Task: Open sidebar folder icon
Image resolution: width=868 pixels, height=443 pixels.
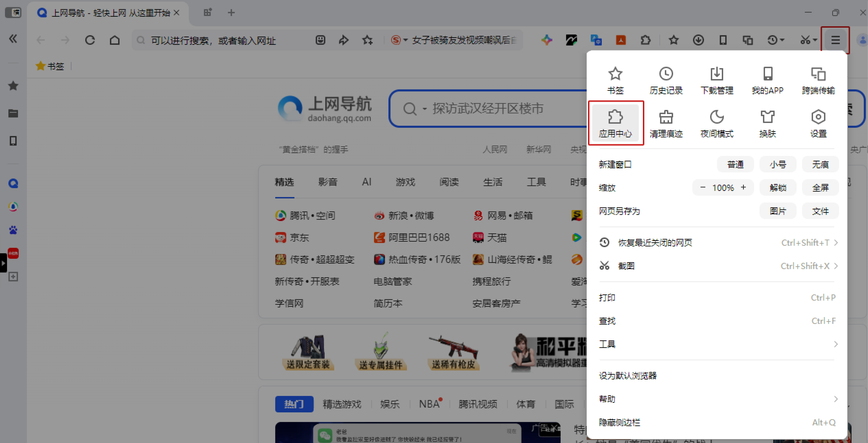Action: click(13, 113)
